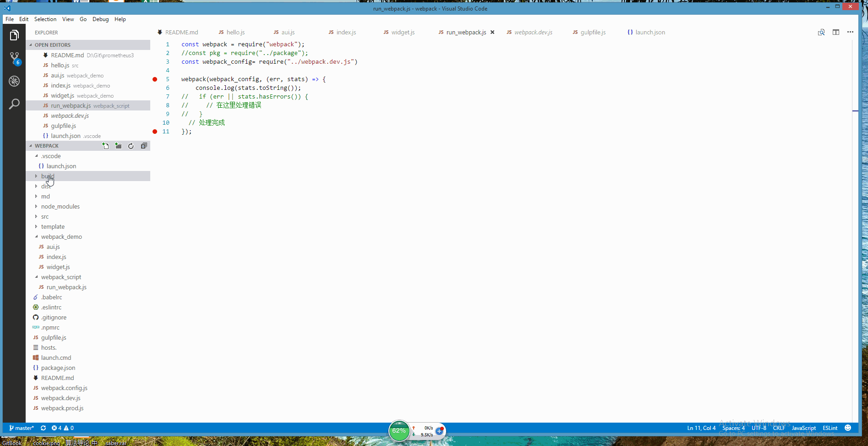Open Source Control view with badge 6
The height and width of the screenshot is (446, 868).
click(14, 58)
